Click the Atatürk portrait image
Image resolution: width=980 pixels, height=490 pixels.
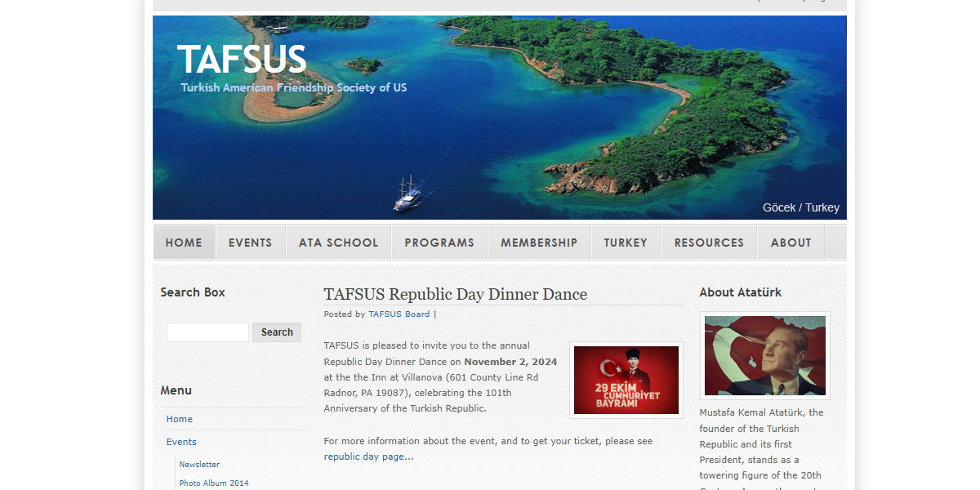click(x=764, y=355)
